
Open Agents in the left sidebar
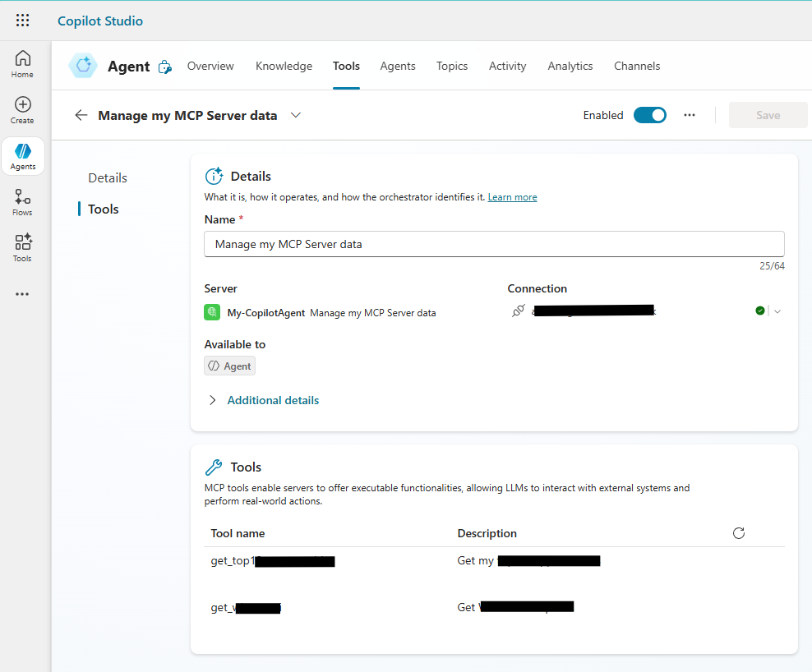click(x=23, y=156)
